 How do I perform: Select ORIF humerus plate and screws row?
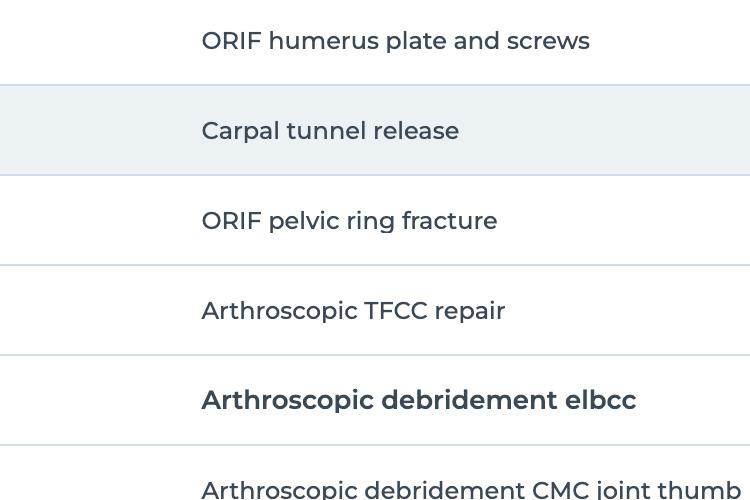pyautogui.click(x=375, y=42)
